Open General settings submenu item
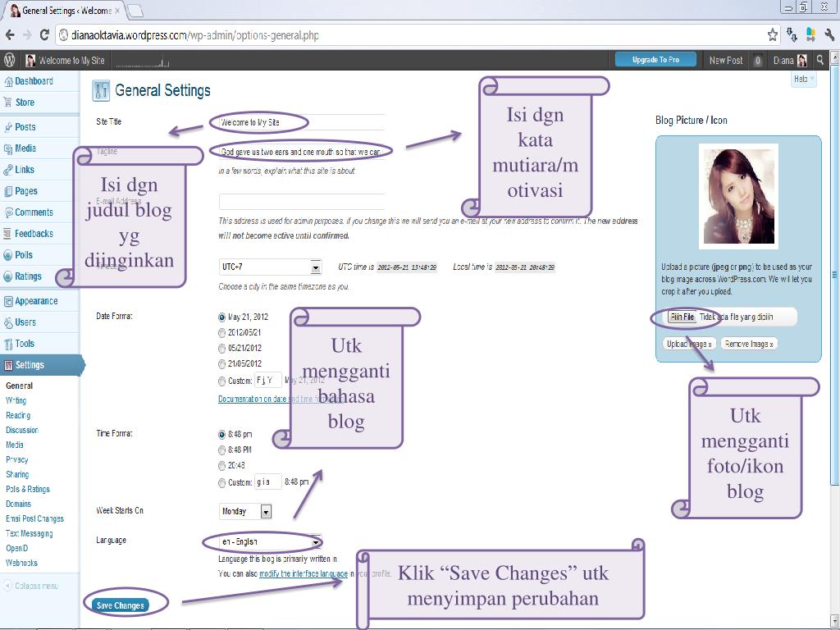The width and height of the screenshot is (840, 630). (20, 386)
